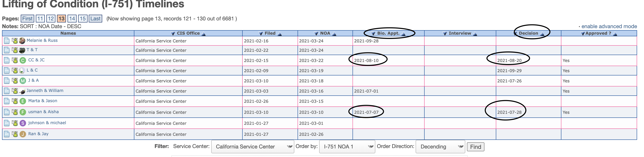Click green E avatar of Marta & Jason

(x=23, y=101)
